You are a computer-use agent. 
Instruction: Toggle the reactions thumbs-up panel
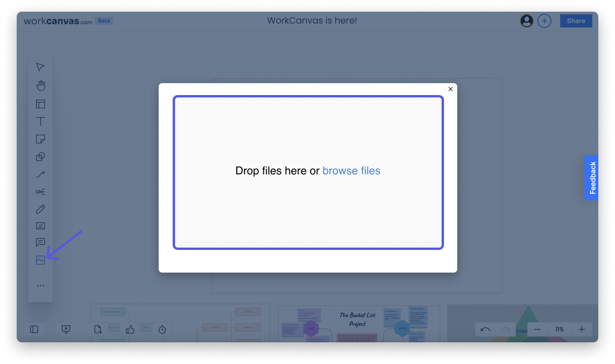tap(130, 329)
